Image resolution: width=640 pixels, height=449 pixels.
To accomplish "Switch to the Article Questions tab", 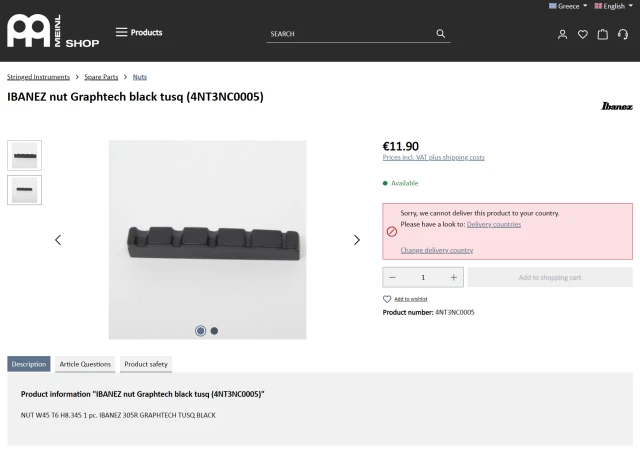I will [85, 364].
